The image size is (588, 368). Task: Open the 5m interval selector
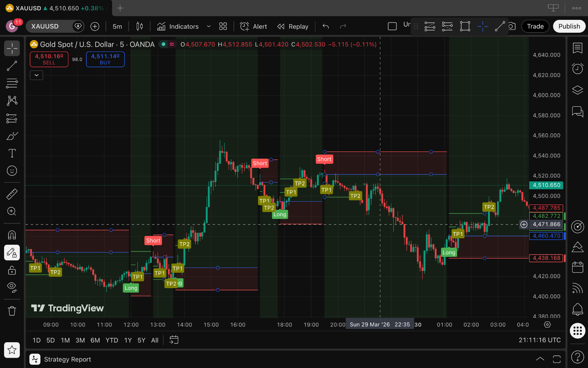[117, 26]
